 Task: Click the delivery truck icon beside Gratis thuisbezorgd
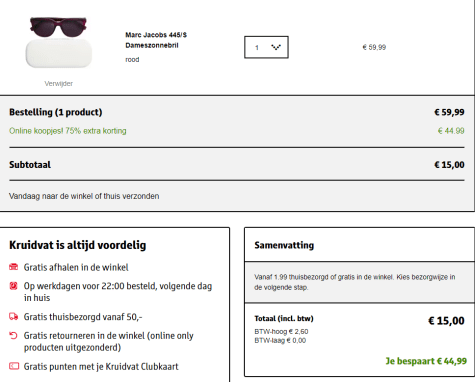click(13, 316)
